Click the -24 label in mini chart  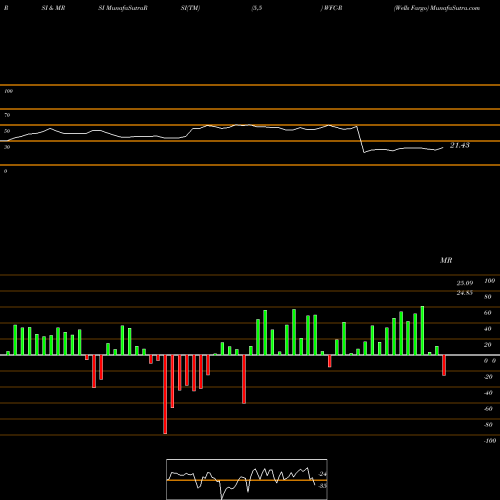pyautogui.click(x=322, y=474)
